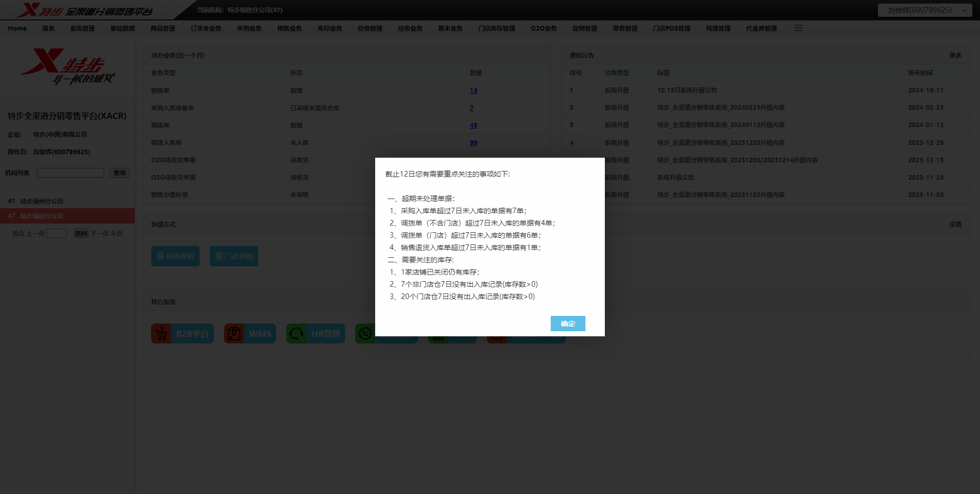The width and height of the screenshot is (980, 494).
Task: Open the 期末业务 menu
Action: click(x=450, y=29)
